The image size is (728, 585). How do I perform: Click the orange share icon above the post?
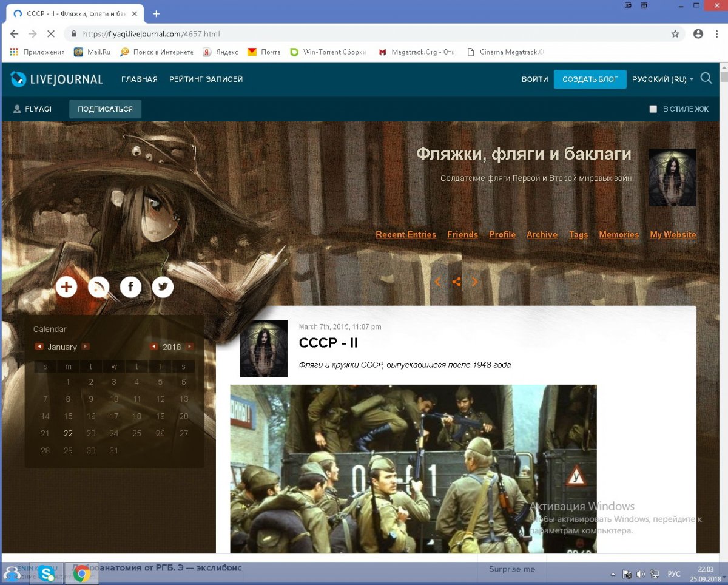[x=457, y=282]
